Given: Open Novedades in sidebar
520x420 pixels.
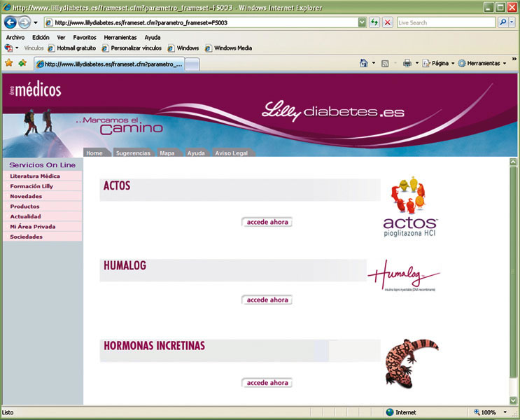Looking at the screenshot, I should [x=43, y=197].
